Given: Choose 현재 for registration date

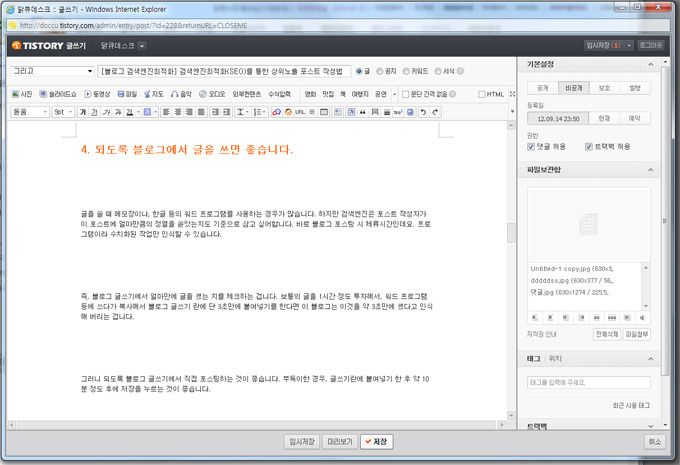Looking at the screenshot, I should [604, 118].
